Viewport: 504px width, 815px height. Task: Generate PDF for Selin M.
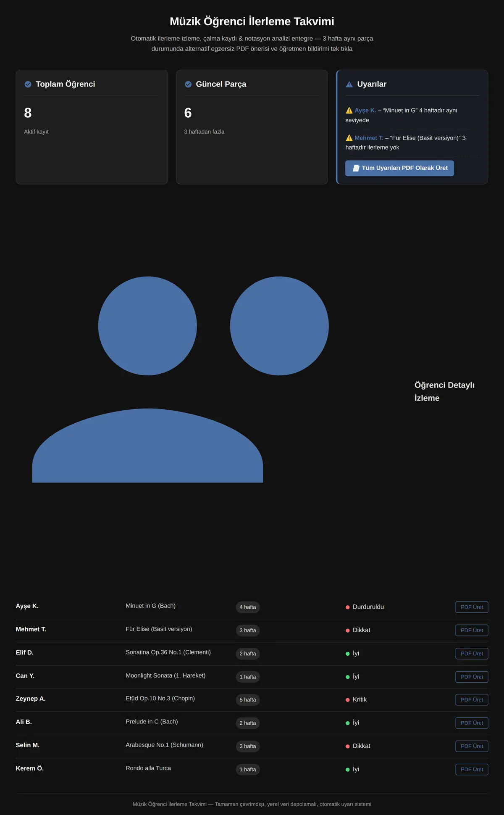pyautogui.click(x=472, y=746)
